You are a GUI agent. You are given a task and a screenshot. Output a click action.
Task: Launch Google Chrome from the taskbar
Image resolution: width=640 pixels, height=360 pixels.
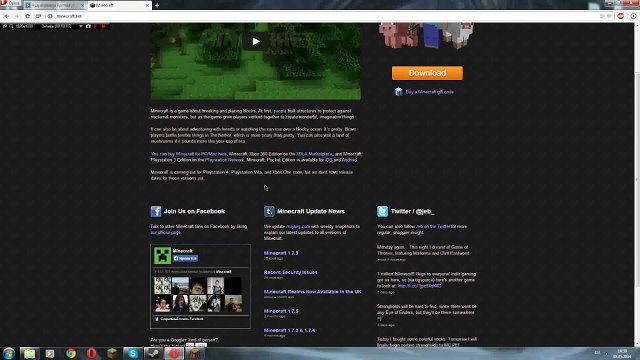click(x=71, y=353)
